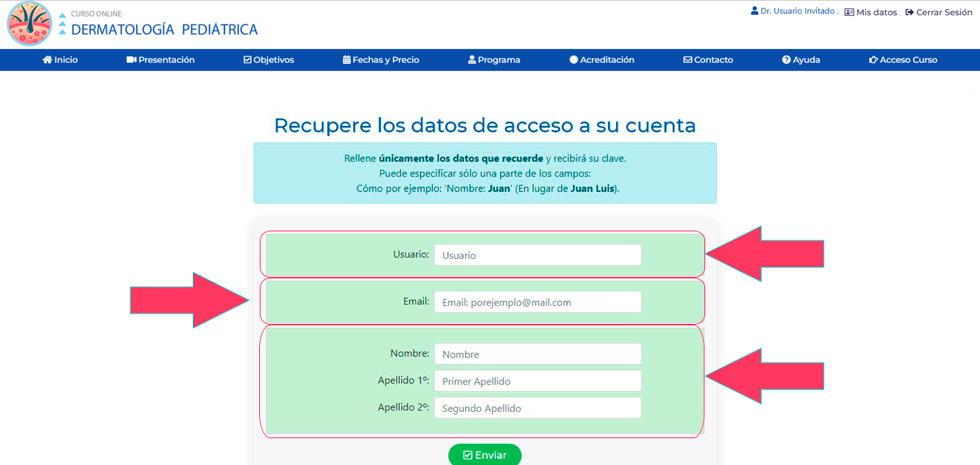Image resolution: width=980 pixels, height=465 pixels.
Task: Click the user icon beside Dr. Usuario Invitado
Action: tap(754, 11)
